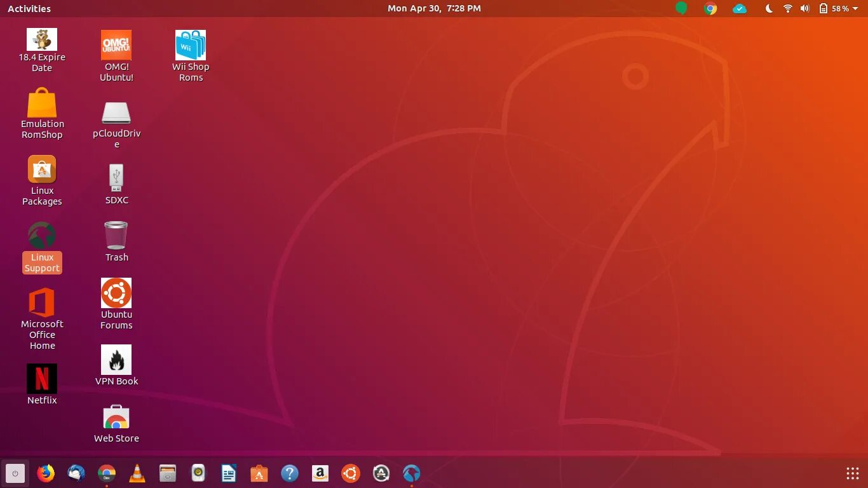Click the Wi-Fi indicator in the top bar
Image resolution: width=868 pixels, height=488 pixels.
[788, 8]
